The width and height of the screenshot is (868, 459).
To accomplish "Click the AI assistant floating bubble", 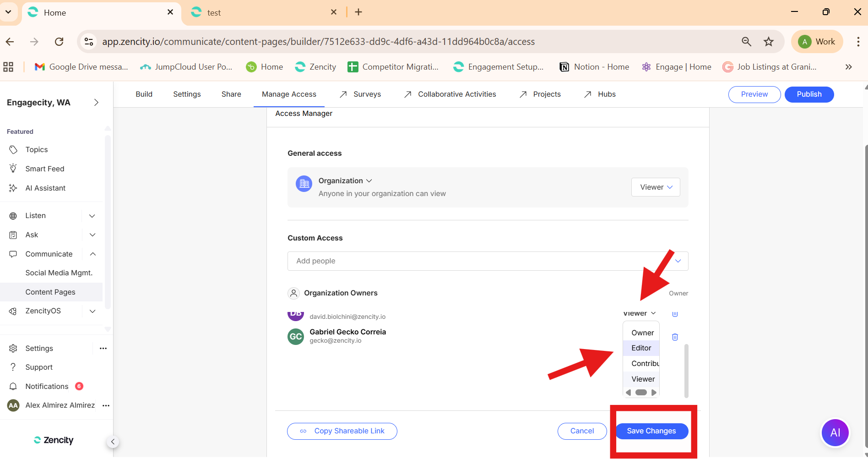I will [x=835, y=432].
